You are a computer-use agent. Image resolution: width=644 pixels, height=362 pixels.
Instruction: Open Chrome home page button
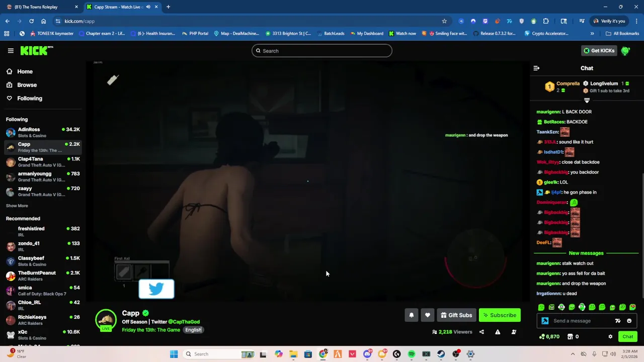coord(43,21)
